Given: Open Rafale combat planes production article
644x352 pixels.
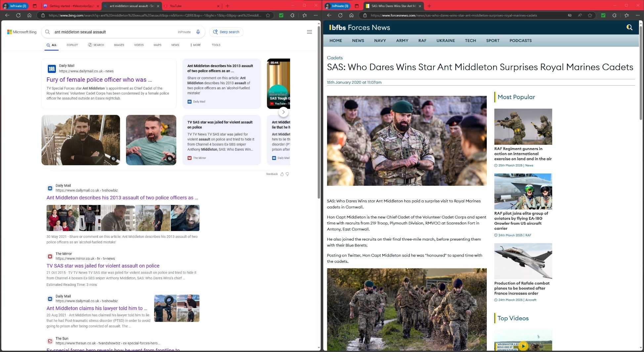Looking at the screenshot, I should click(x=522, y=288).
